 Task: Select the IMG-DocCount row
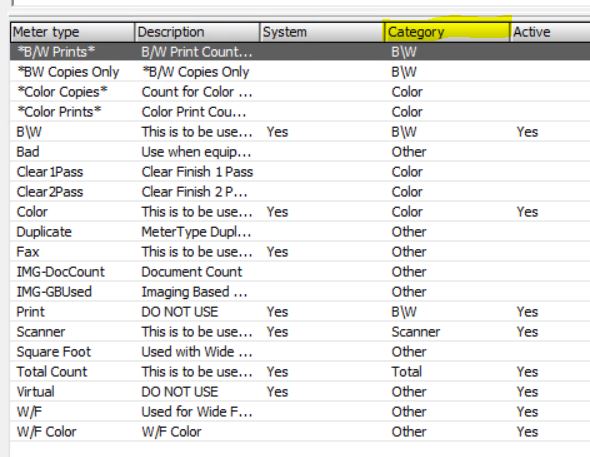point(300,272)
